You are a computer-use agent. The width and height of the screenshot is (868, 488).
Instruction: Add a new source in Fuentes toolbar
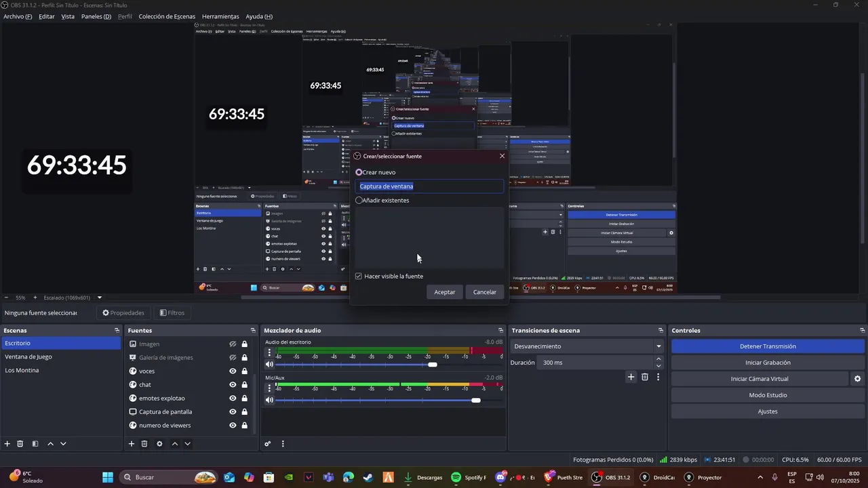(132, 444)
